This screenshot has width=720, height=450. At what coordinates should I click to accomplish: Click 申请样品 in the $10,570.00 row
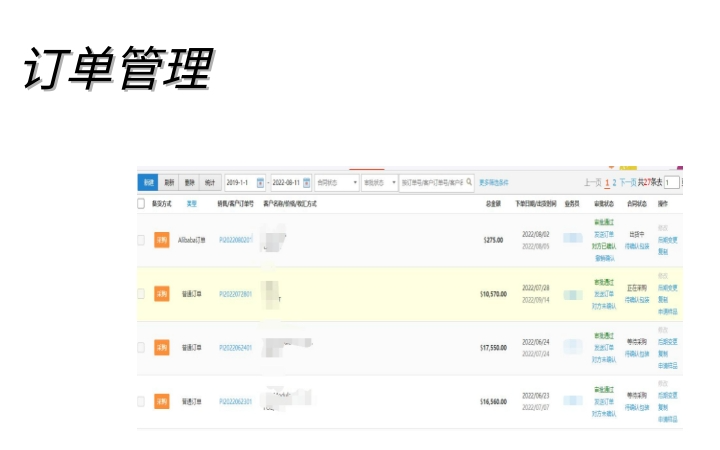[x=668, y=311]
